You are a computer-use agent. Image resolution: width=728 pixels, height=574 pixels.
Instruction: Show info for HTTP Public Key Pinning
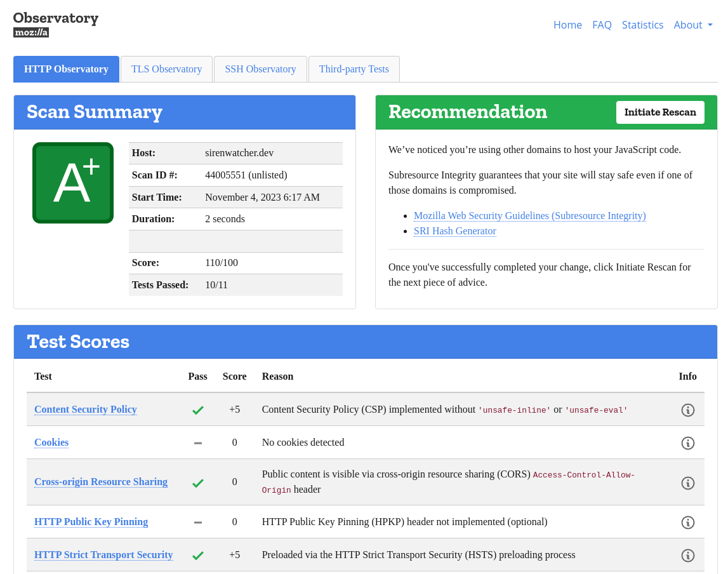(687, 523)
